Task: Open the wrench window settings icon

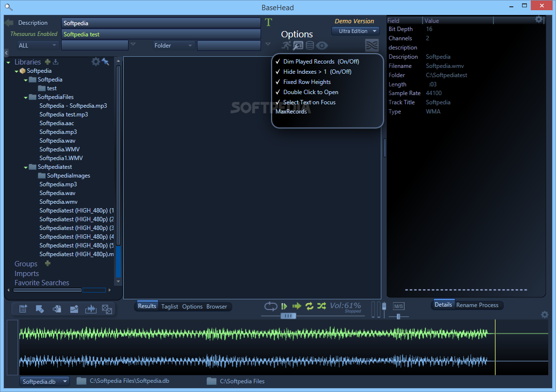Action: (298, 46)
